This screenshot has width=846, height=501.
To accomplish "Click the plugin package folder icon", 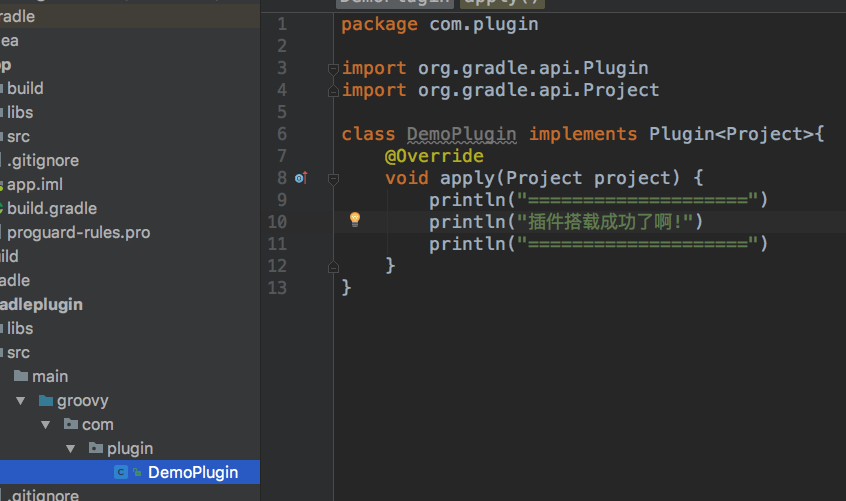I will point(95,448).
